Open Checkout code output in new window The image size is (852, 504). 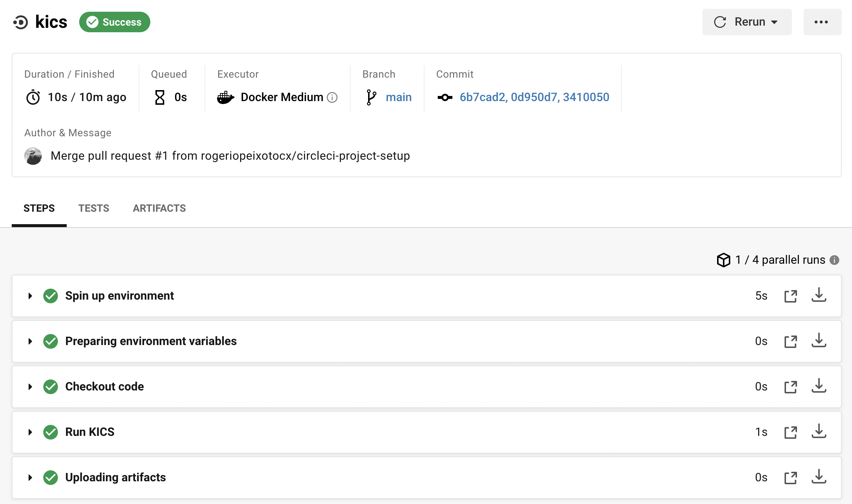point(790,387)
